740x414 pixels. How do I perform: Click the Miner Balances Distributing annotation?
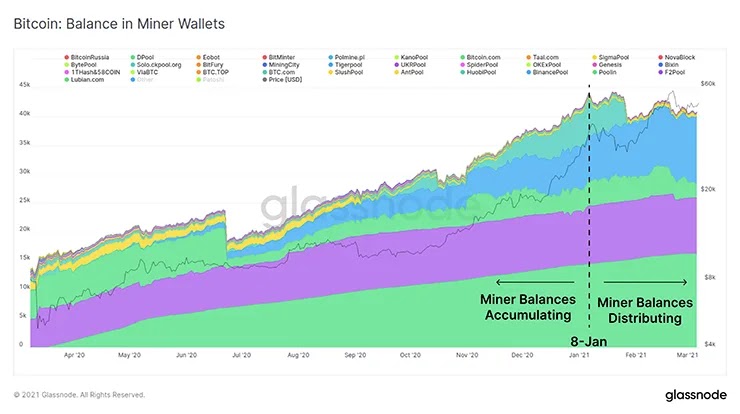645,310
